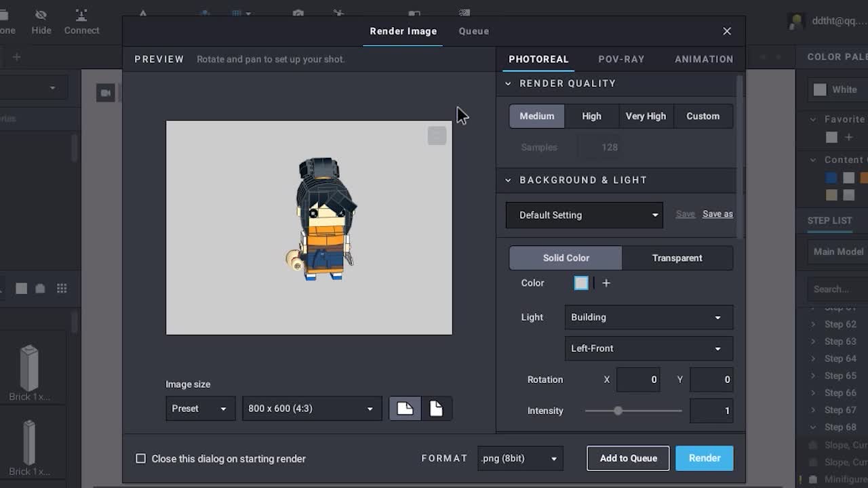This screenshot has width=868, height=488.
Task: Add a new background color with plus icon
Action: [606, 283]
